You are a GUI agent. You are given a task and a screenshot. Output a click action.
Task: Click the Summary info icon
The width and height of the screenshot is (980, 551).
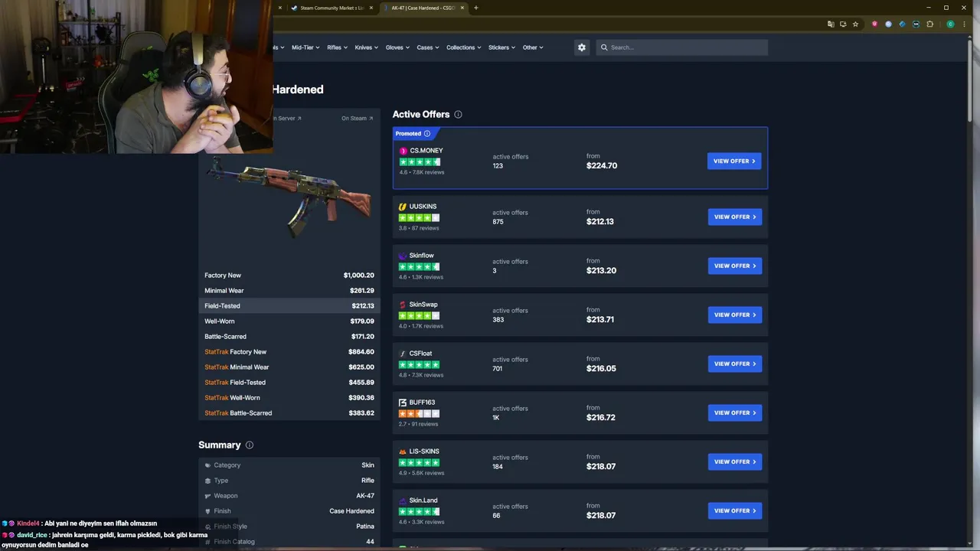tap(249, 445)
